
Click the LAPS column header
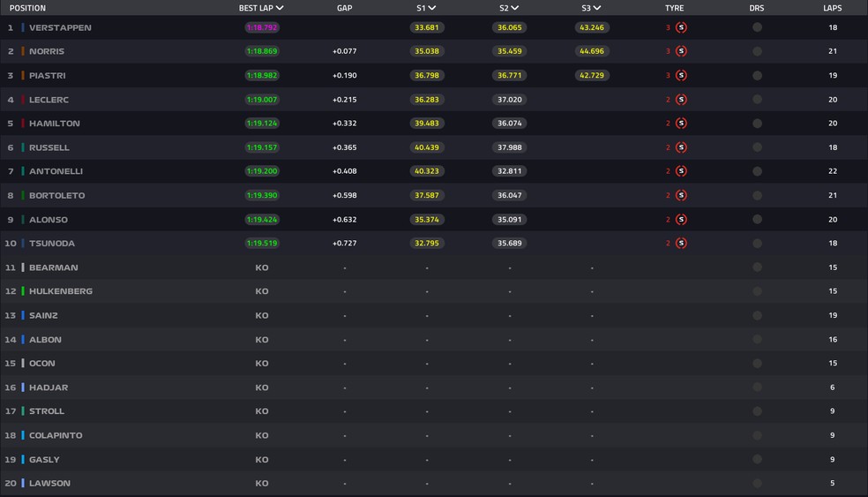[x=832, y=8]
